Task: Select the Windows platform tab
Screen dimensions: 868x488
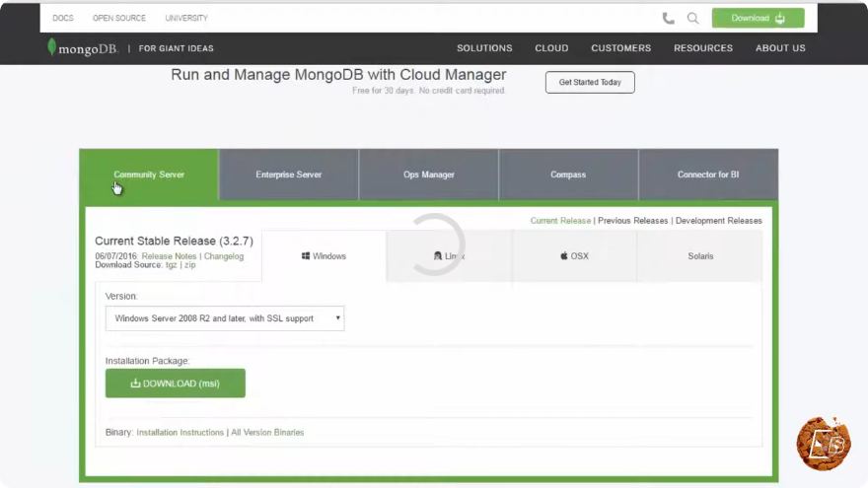Action: pos(324,256)
